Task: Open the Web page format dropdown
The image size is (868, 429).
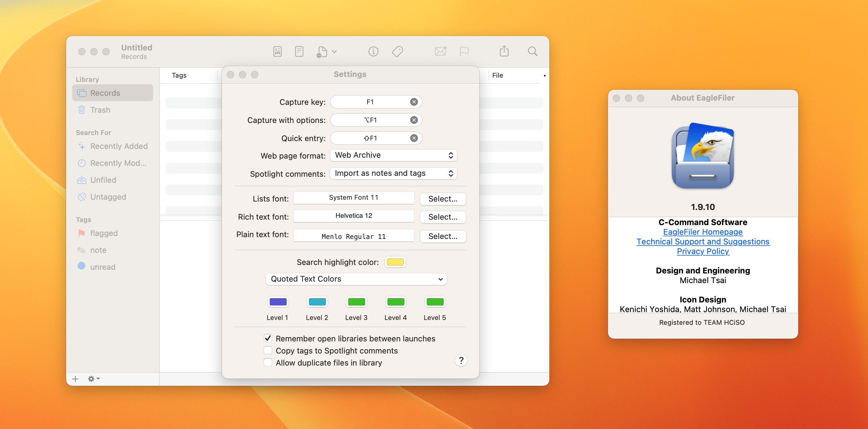Action: pos(393,155)
